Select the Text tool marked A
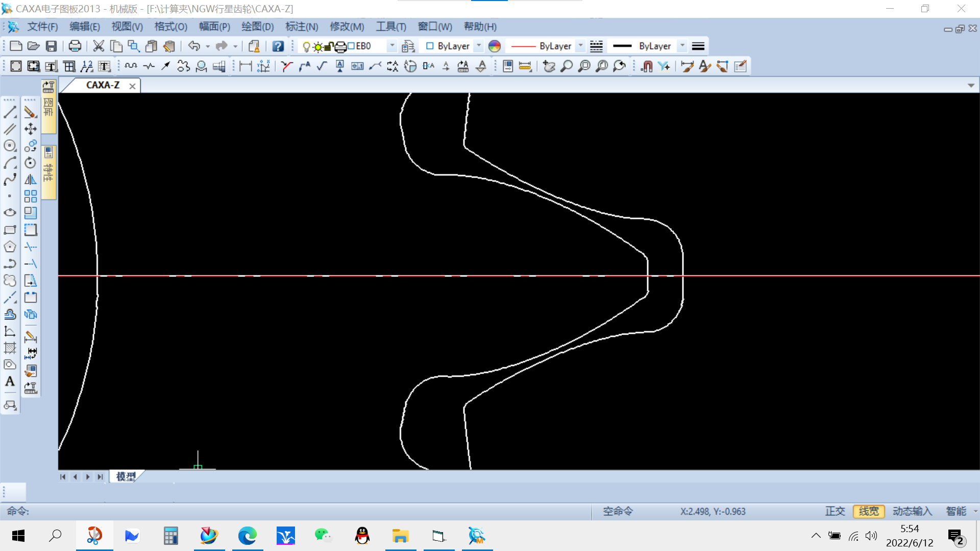The width and height of the screenshot is (980, 551). [x=10, y=382]
